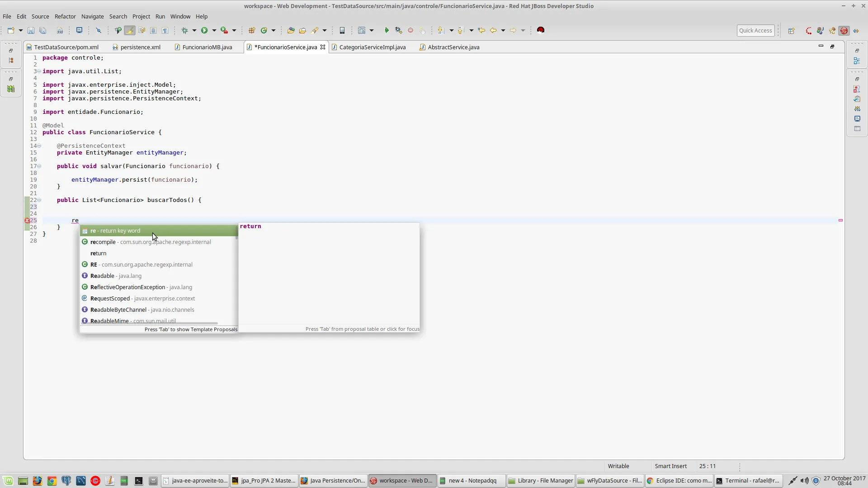Open the Refactor menu
This screenshot has width=868, height=488.
(x=65, y=16)
